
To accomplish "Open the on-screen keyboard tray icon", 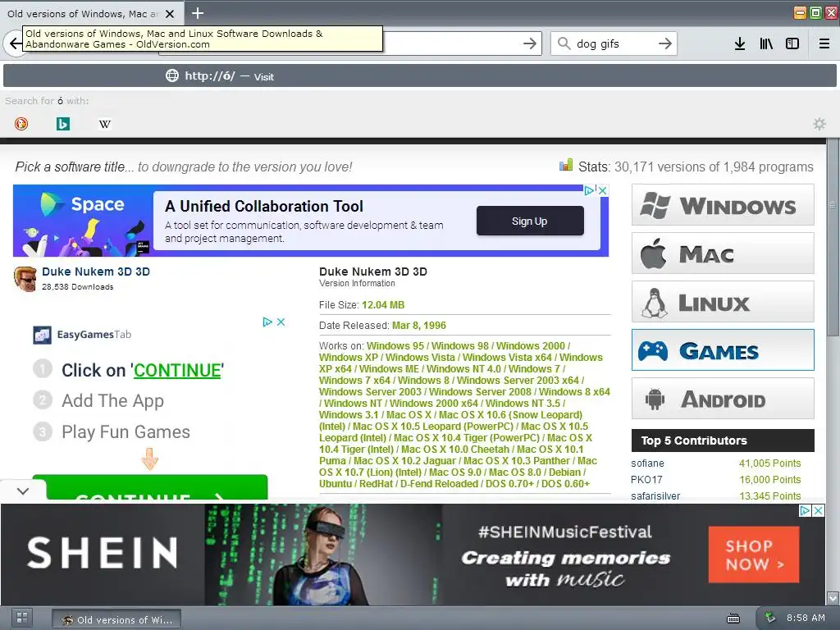I will tap(733, 619).
